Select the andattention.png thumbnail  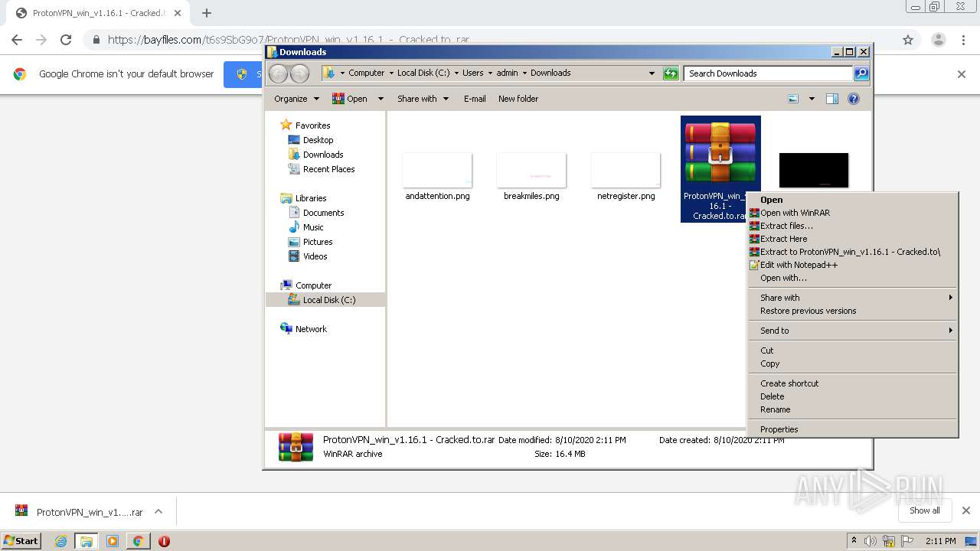(x=437, y=170)
